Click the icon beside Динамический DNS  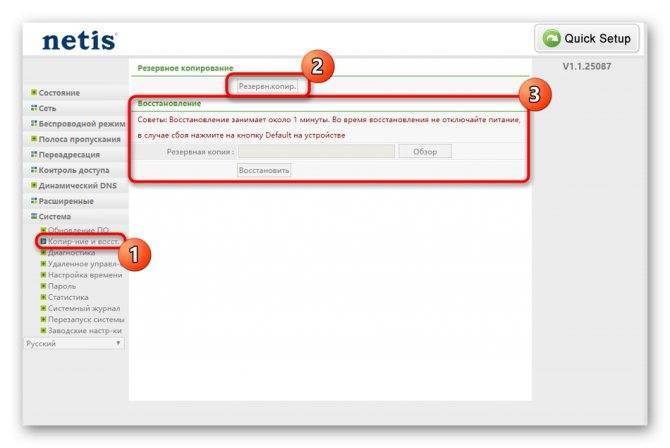tap(34, 185)
